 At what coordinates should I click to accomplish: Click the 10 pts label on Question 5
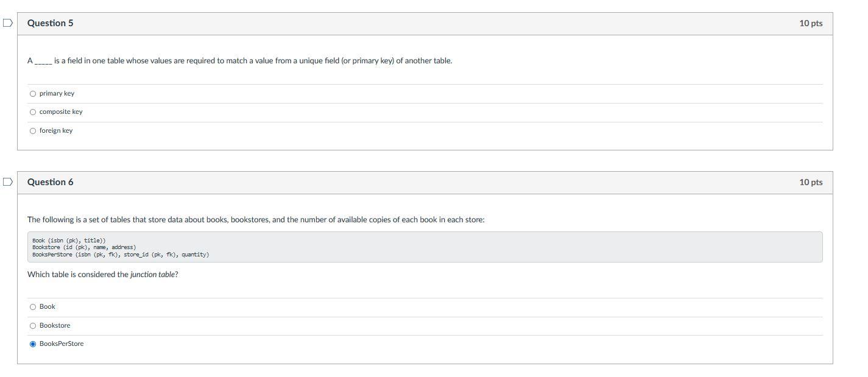(811, 23)
